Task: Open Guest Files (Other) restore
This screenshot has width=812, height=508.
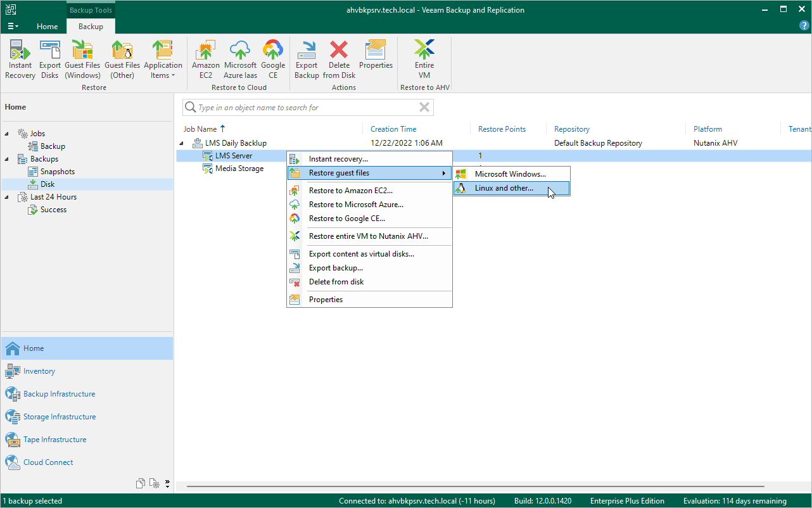Action: pos(122,60)
